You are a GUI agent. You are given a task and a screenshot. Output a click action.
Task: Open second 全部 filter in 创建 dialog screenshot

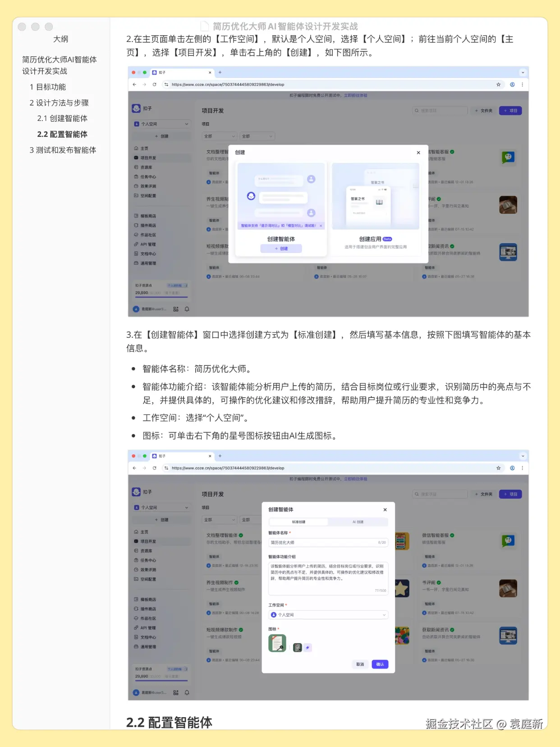point(257,136)
